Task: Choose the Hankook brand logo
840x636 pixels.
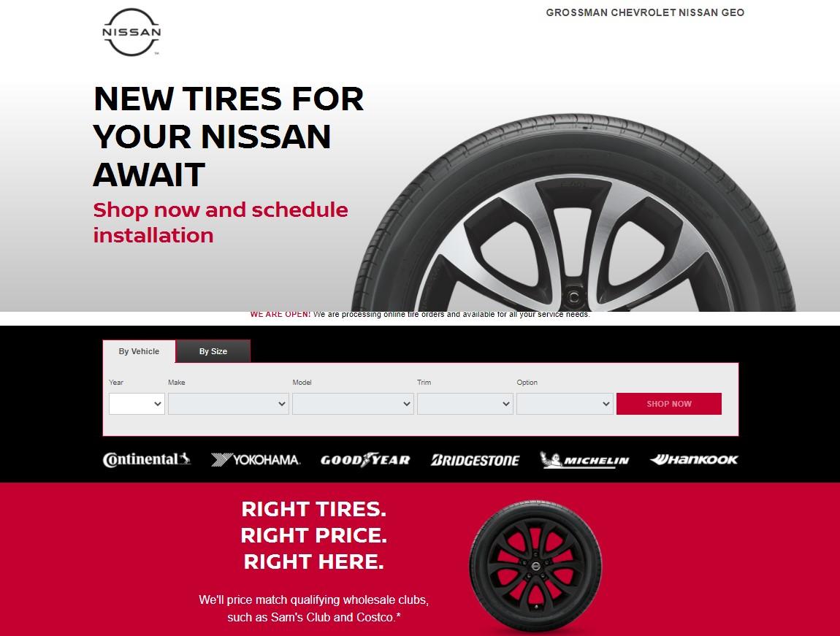Action: click(694, 459)
